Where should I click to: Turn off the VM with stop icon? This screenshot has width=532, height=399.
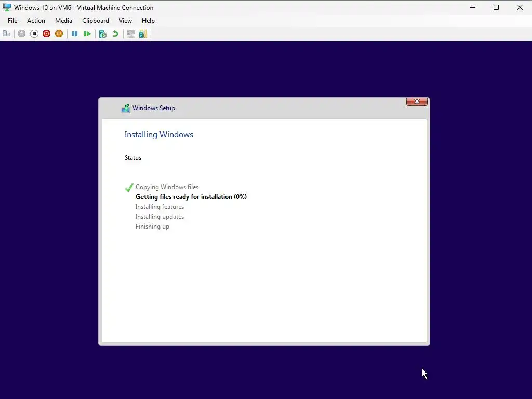34,34
